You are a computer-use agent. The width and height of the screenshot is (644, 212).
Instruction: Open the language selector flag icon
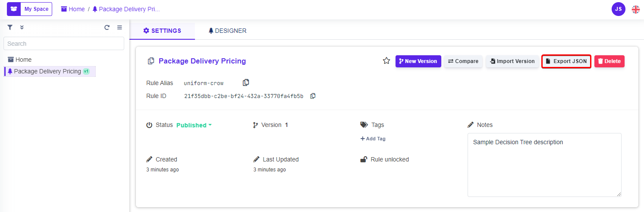click(635, 9)
